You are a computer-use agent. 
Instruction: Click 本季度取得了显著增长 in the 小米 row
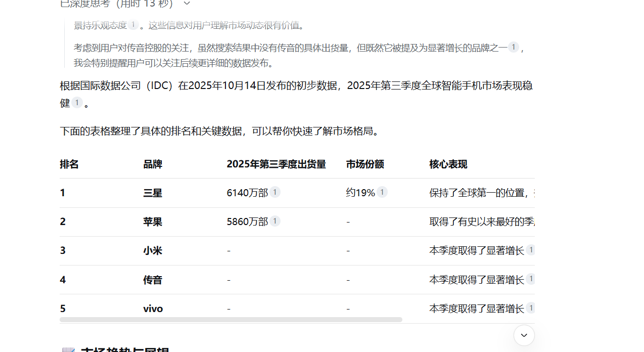pos(477,250)
